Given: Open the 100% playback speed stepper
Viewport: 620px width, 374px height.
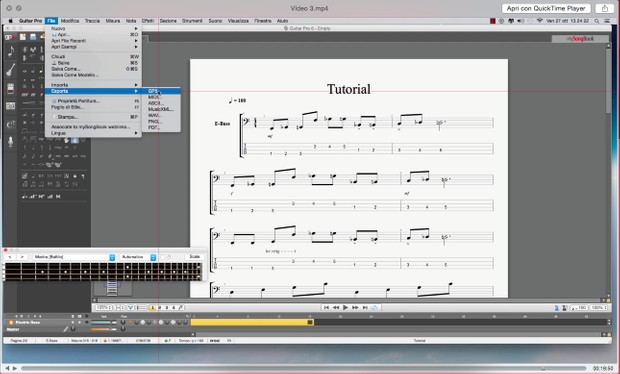Looking at the screenshot, I should pyautogui.click(x=598, y=308).
